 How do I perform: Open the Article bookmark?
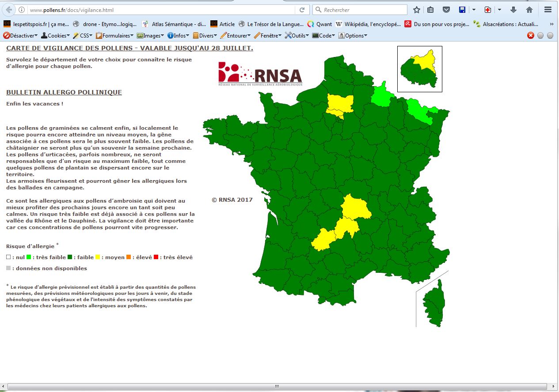click(223, 24)
